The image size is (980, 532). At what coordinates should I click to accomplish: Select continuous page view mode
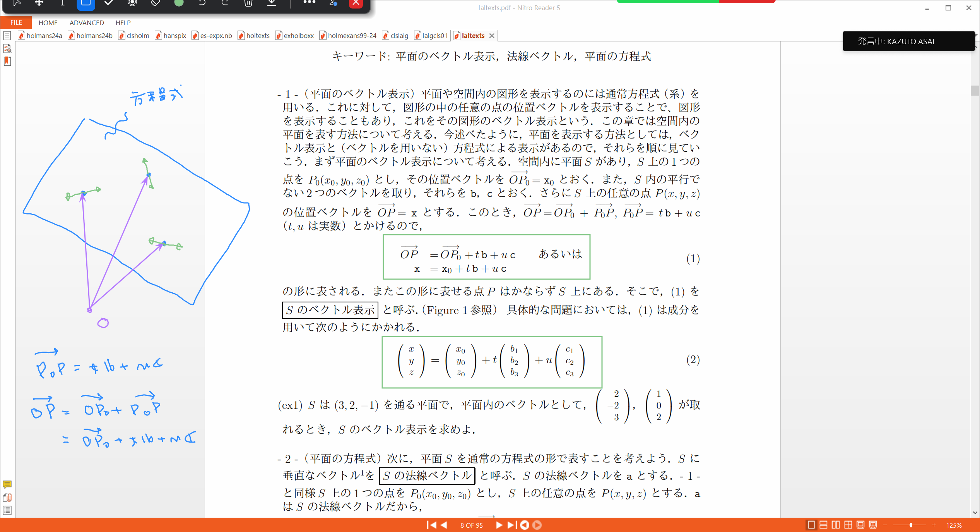point(824,525)
